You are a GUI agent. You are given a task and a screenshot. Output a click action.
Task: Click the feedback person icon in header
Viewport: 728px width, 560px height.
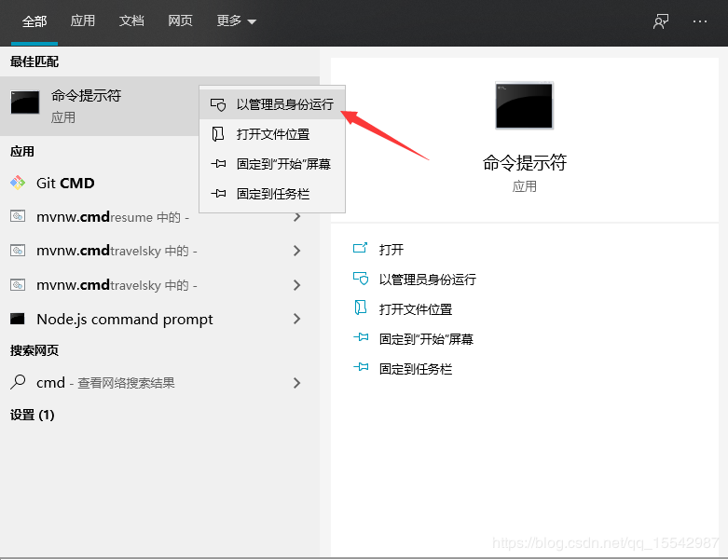[x=661, y=21]
